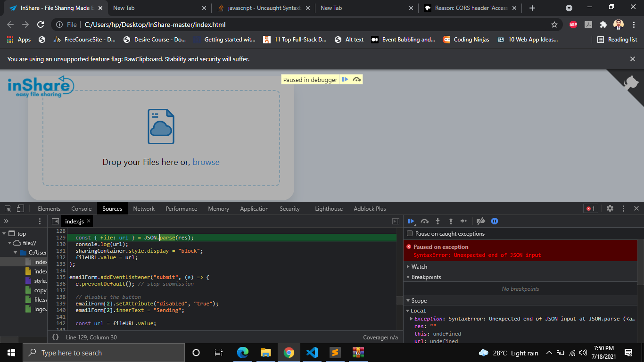The width and height of the screenshot is (644, 362).
Task: Toggle pause on exceptions icon
Action: [x=495, y=221]
